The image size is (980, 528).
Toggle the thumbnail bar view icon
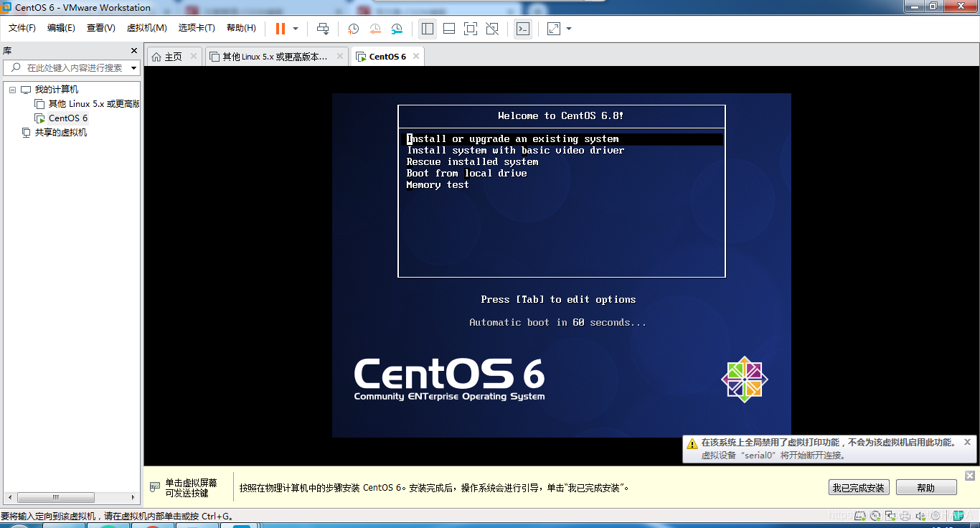[x=449, y=29]
